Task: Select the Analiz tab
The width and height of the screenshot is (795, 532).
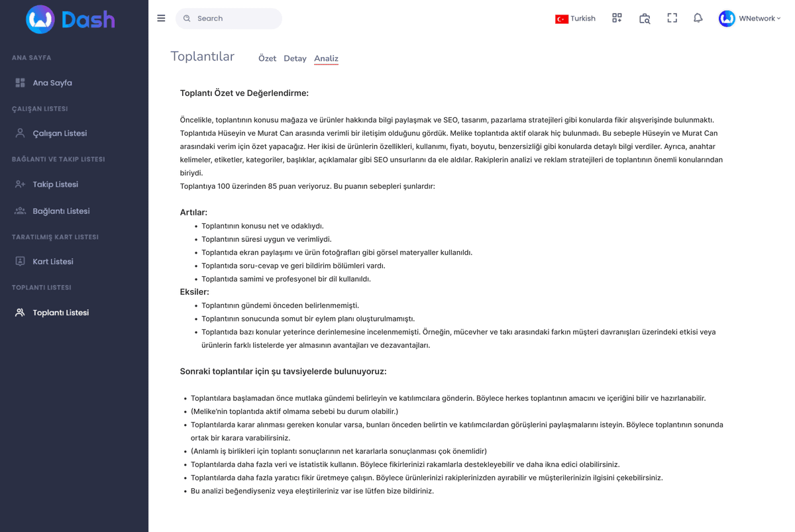Action: coord(326,58)
